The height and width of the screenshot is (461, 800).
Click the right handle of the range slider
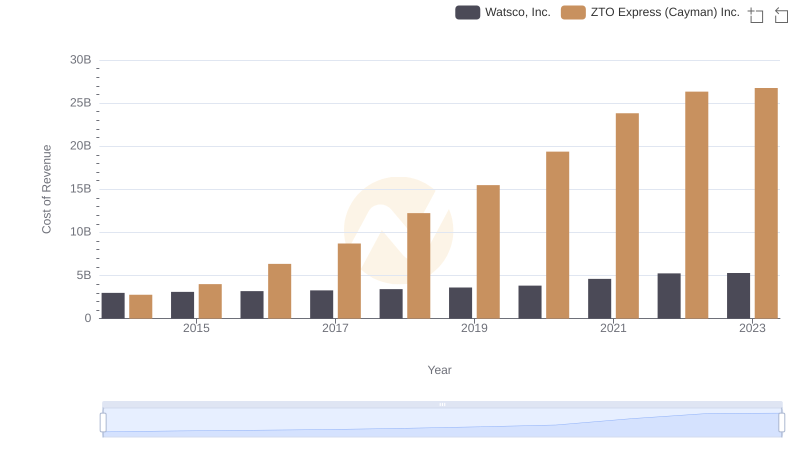781,423
